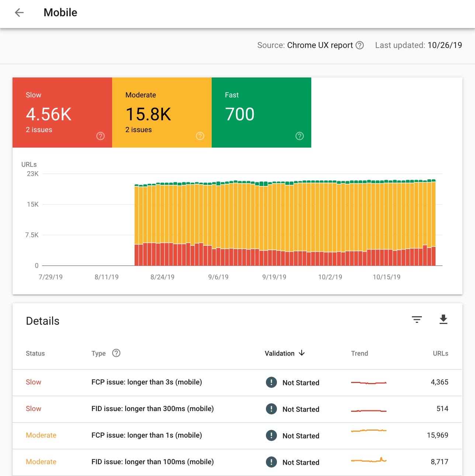Open help icon next to Chrome UX report

(x=360, y=45)
